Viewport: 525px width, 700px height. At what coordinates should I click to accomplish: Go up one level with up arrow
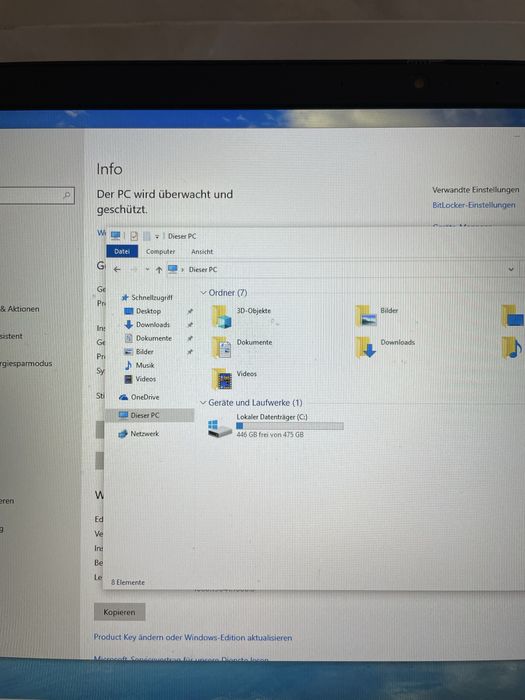[x=159, y=270]
